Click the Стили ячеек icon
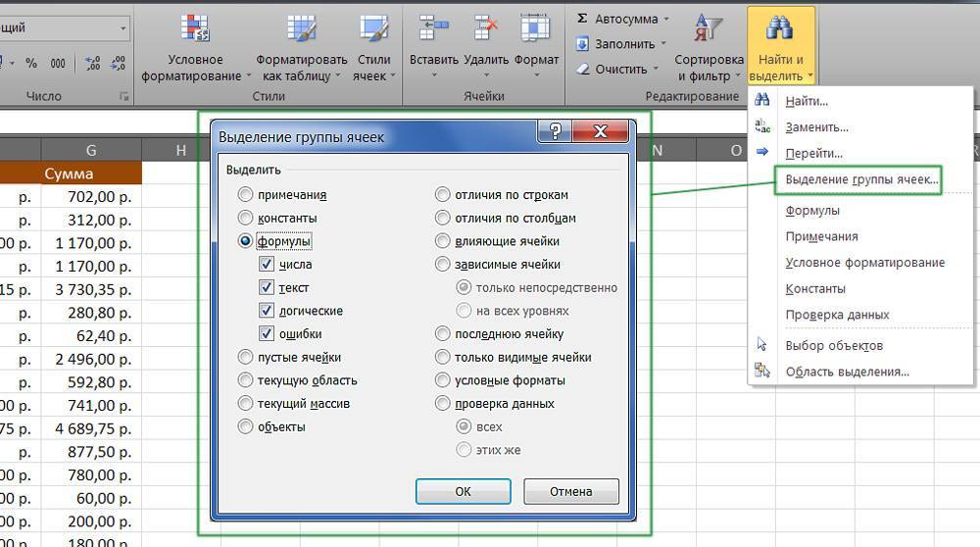 point(373,27)
